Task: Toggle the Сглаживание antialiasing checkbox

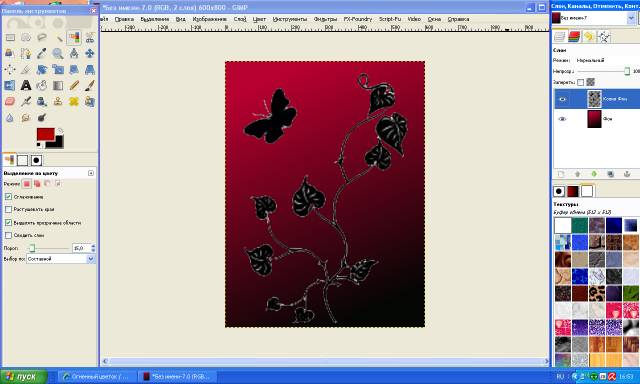Action: click(8, 197)
